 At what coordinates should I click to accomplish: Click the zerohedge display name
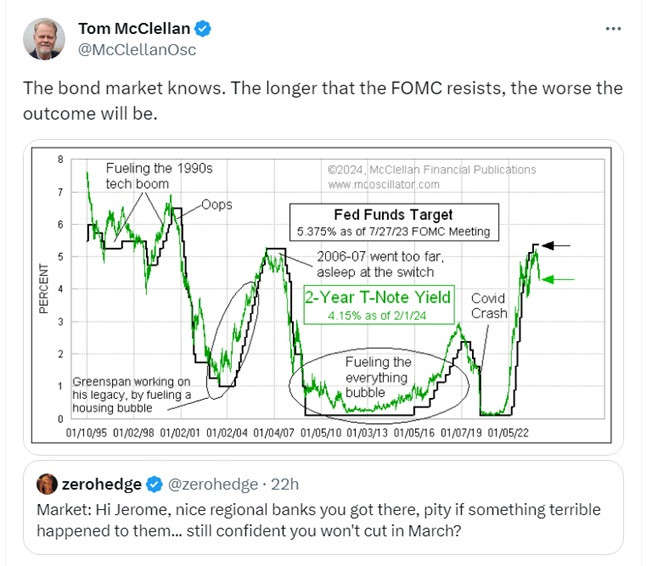pyautogui.click(x=101, y=484)
